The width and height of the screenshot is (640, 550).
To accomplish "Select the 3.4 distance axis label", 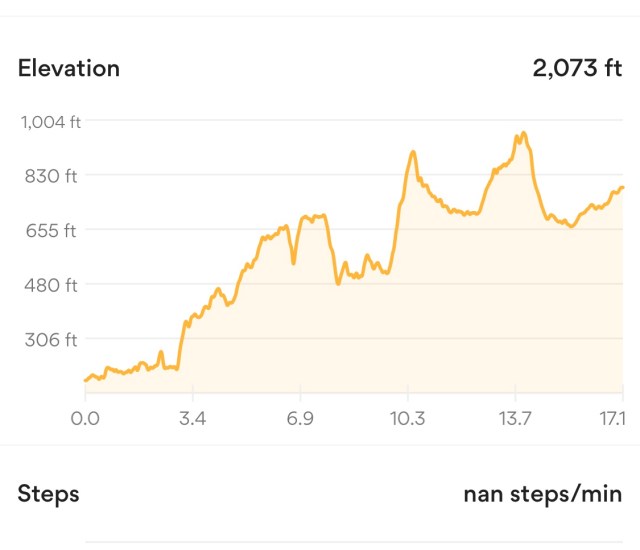I will [x=192, y=418].
